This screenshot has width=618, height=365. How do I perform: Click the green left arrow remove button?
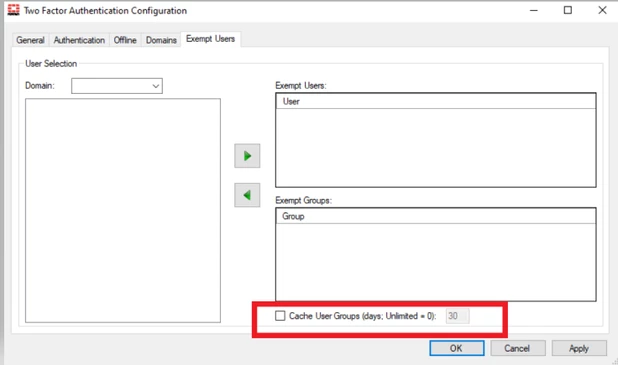[x=247, y=195]
